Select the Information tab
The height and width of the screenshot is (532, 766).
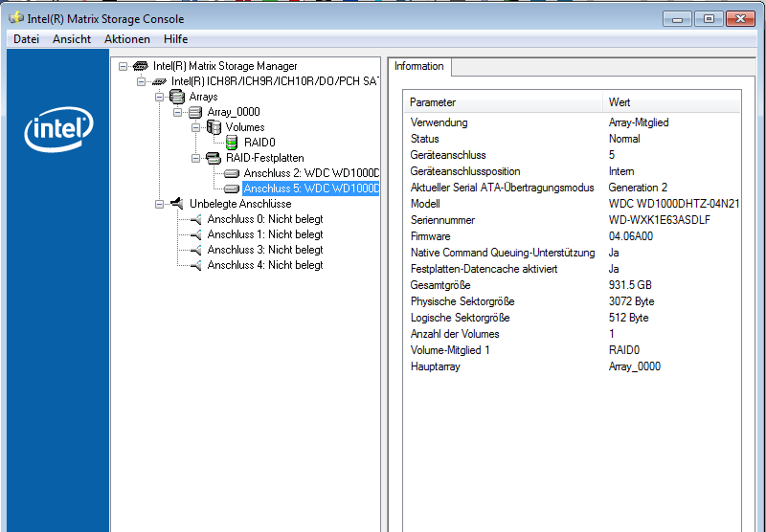click(419, 66)
